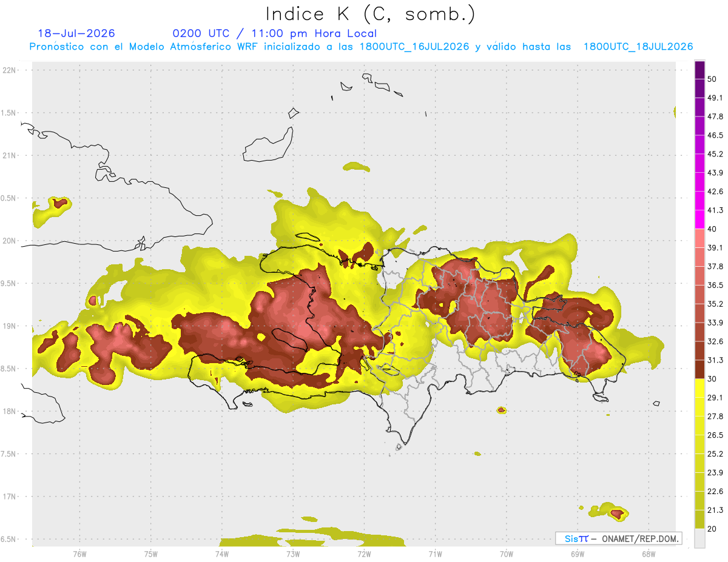The image size is (728, 562).
Task: Click the "17N" latitude label
Action: click(x=9, y=497)
